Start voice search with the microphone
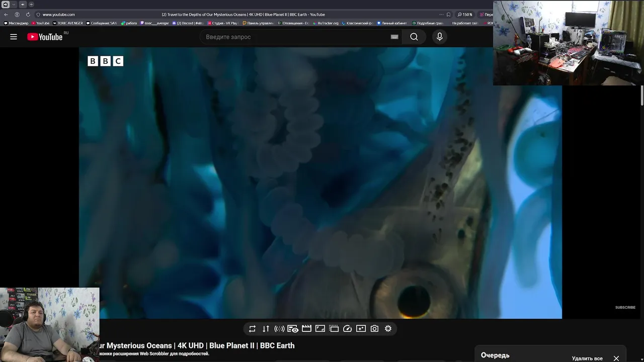The image size is (644, 362). point(440,37)
